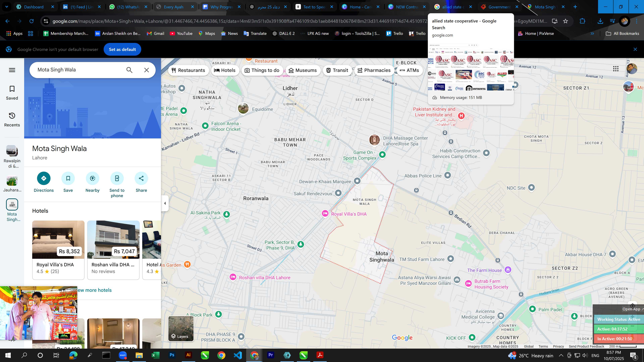
Task: Save Mota Singh Wala place
Action: click(x=68, y=182)
